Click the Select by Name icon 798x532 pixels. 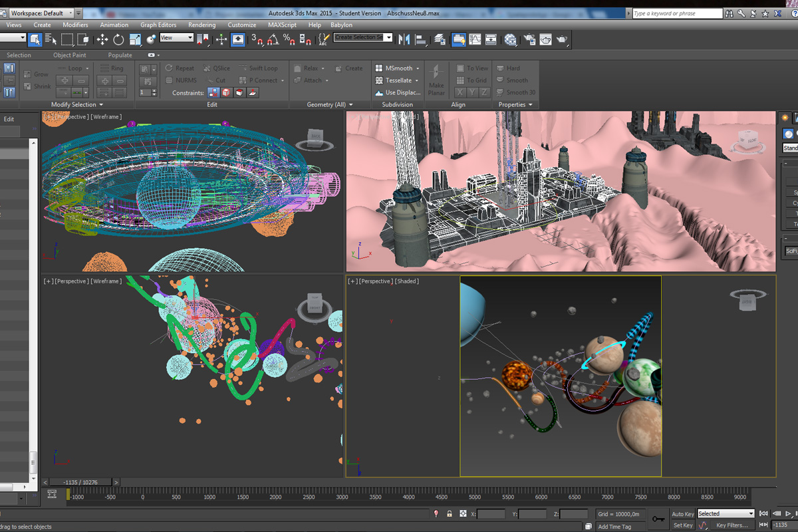pyautogui.click(x=51, y=40)
